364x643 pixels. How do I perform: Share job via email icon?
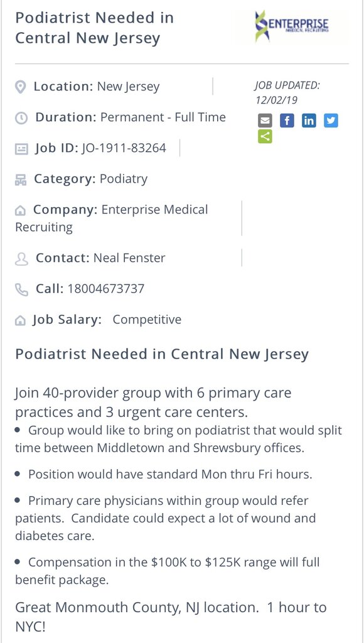(265, 121)
